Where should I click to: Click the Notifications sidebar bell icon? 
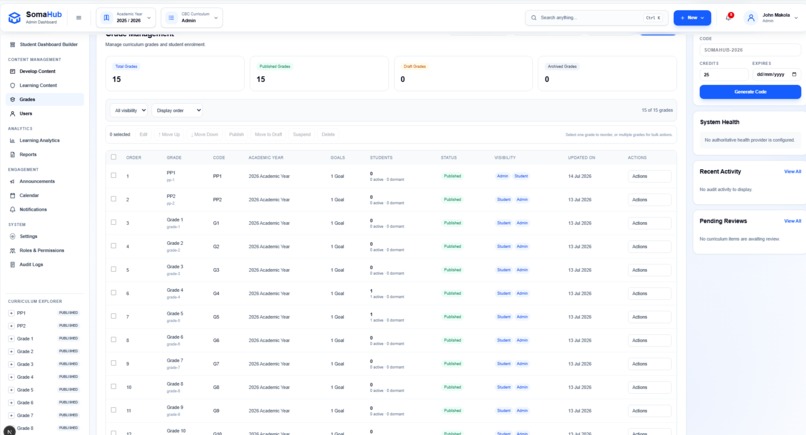click(13, 209)
